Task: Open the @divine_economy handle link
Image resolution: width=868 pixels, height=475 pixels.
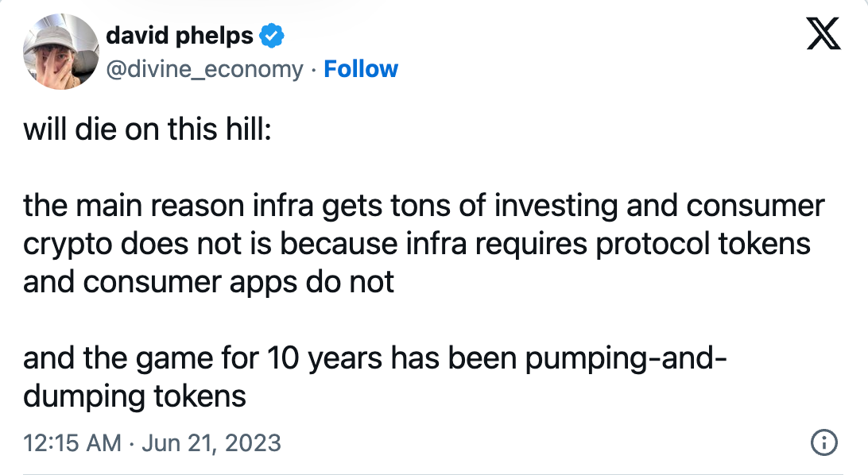Action: pyautogui.click(x=204, y=69)
